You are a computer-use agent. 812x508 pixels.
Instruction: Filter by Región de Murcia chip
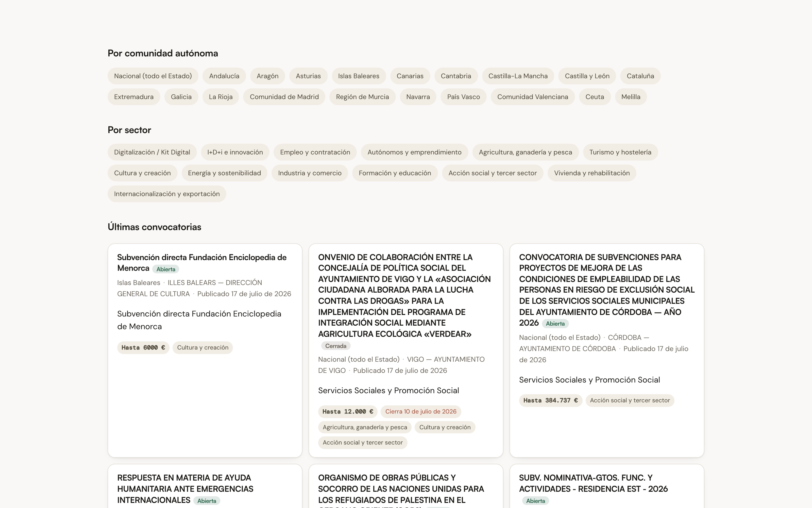click(x=362, y=97)
